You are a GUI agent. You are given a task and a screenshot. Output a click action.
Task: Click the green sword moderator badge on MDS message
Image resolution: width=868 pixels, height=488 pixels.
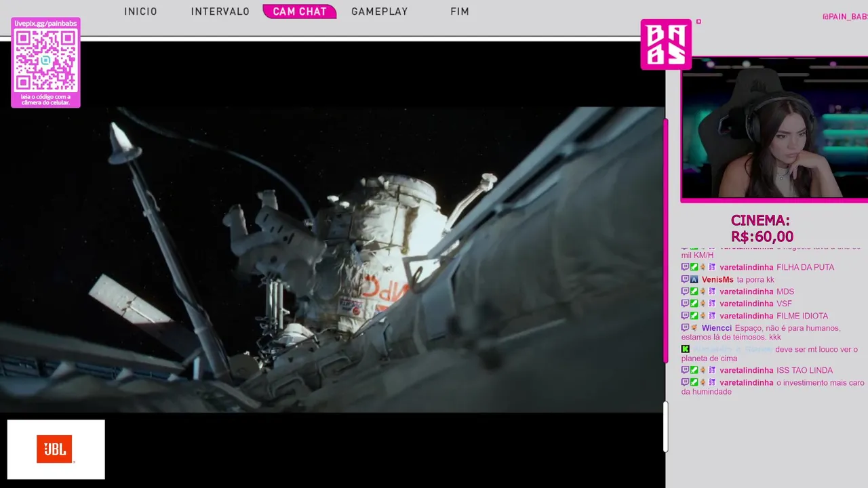(694, 291)
